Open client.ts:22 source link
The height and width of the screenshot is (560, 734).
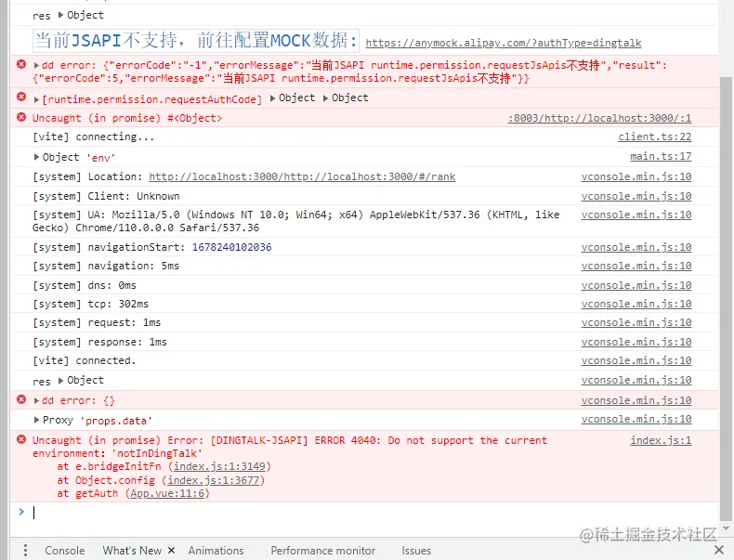pyautogui.click(x=654, y=137)
